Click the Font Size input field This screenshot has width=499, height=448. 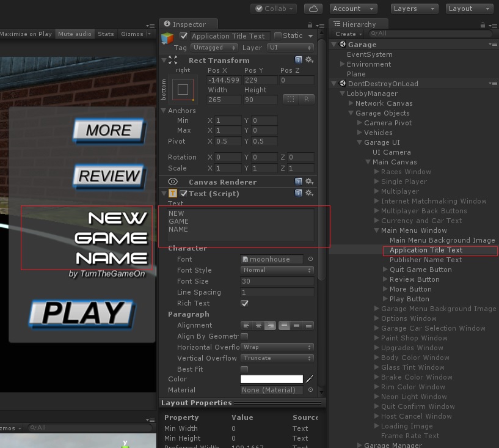click(277, 281)
